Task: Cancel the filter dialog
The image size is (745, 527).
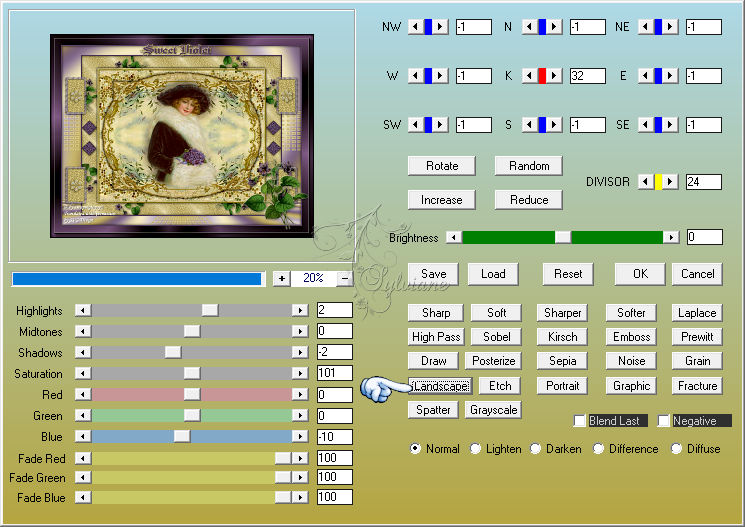Action: point(697,274)
